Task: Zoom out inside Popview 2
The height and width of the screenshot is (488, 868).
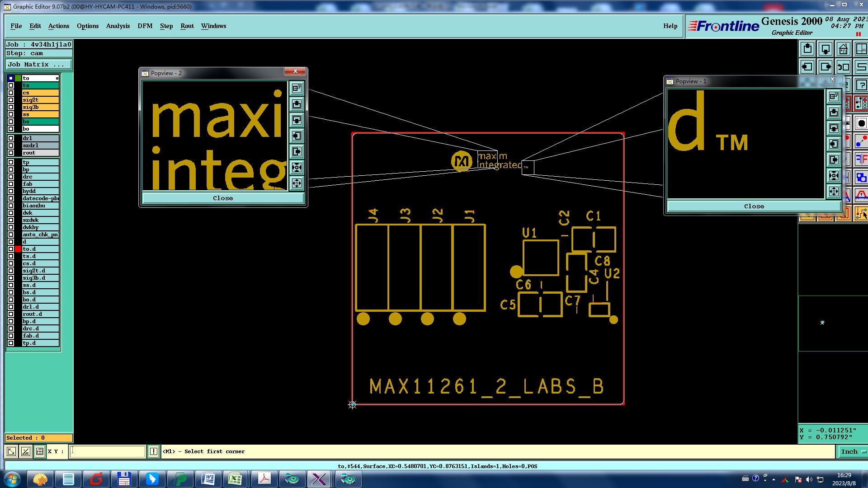Action: coord(297,183)
